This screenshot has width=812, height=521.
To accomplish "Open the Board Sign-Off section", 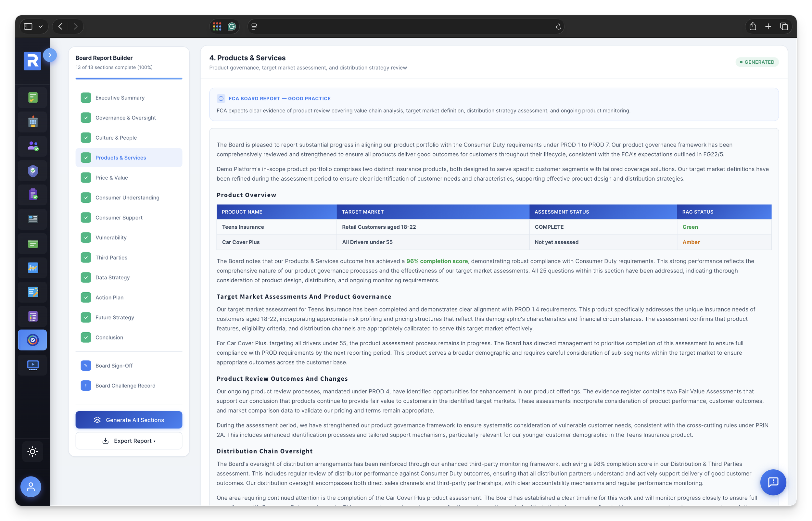I will [114, 366].
